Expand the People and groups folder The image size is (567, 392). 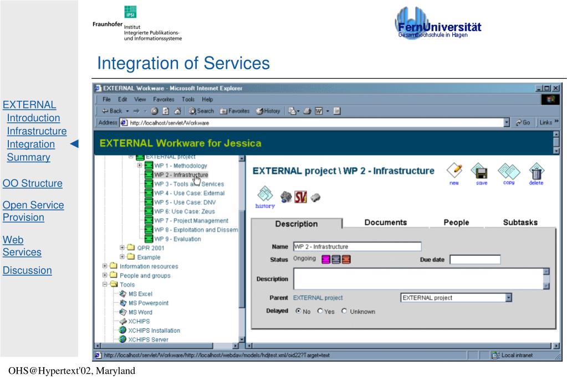pyautogui.click(x=105, y=275)
